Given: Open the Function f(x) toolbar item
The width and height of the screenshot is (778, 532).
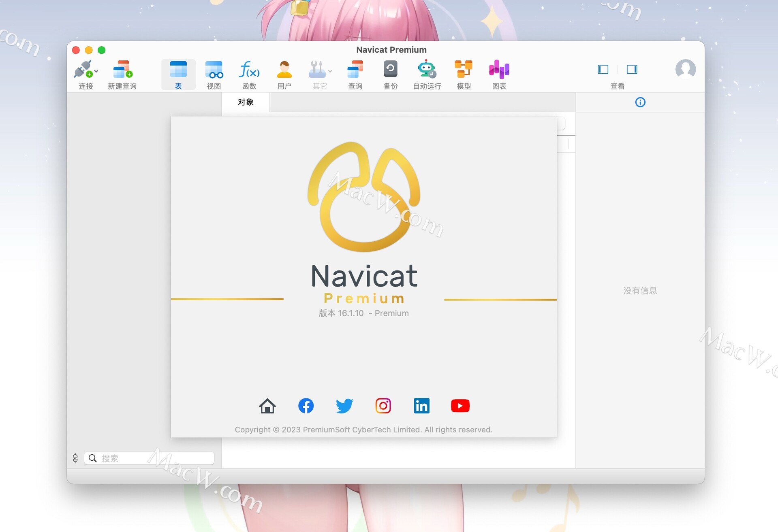Looking at the screenshot, I should (x=249, y=74).
